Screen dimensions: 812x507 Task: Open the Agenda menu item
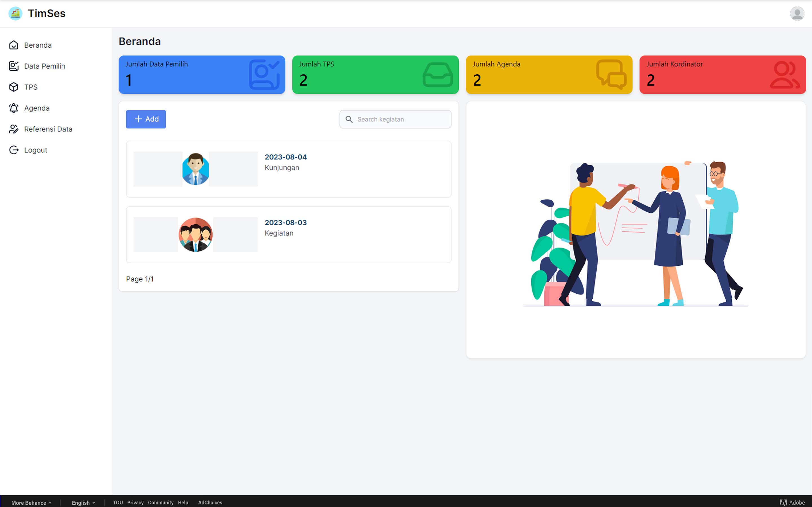coord(37,108)
